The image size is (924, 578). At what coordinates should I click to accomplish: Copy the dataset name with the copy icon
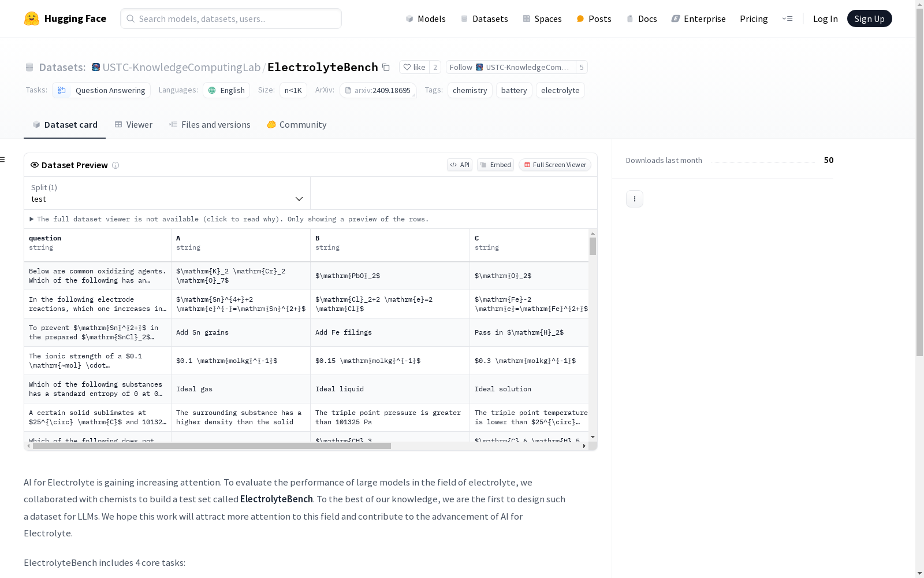click(386, 67)
